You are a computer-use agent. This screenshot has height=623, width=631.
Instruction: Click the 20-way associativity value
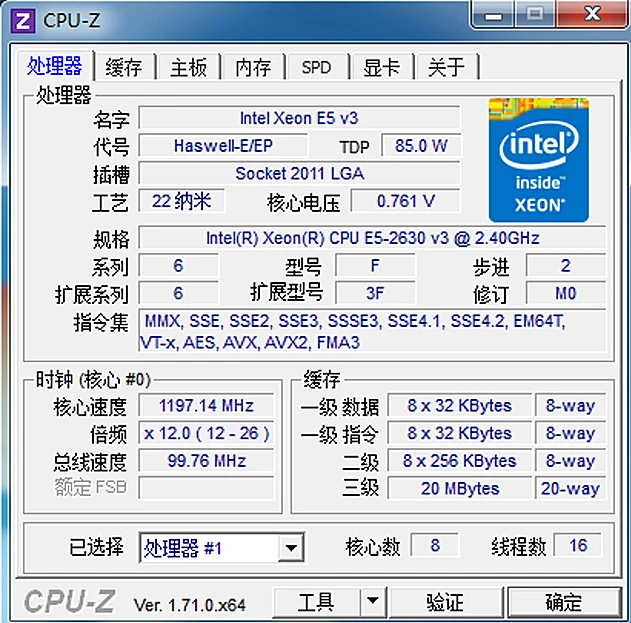pyautogui.click(x=570, y=488)
